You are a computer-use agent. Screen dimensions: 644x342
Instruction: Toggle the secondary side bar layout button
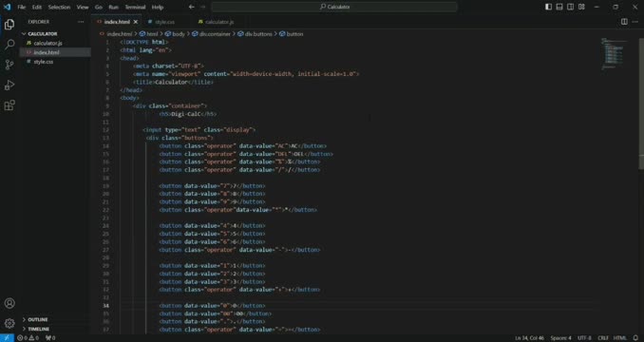[571, 7]
